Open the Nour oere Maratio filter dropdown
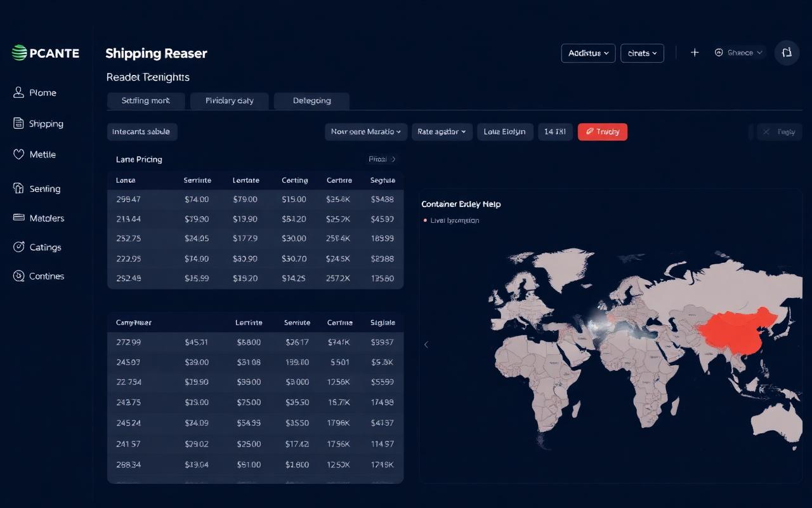The height and width of the screenshot is (508, 812). (x=365, y=131)
